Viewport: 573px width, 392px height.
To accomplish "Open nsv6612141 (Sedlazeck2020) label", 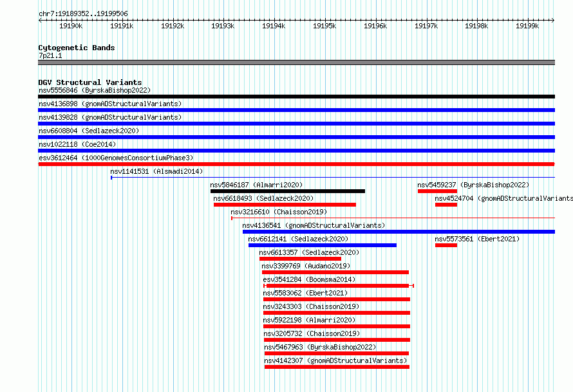I will [x=298, y=239].
